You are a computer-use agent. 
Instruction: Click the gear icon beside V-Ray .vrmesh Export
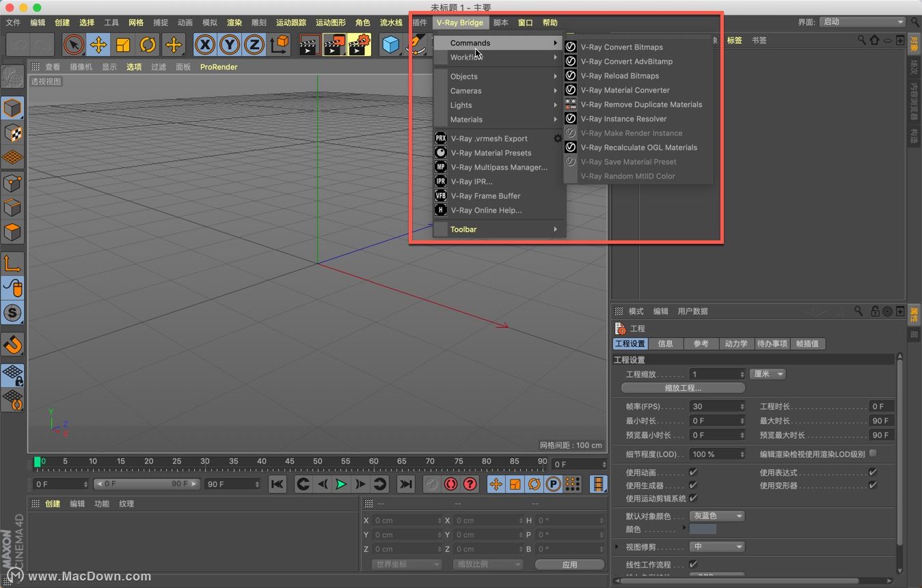(x=557, y=139)
